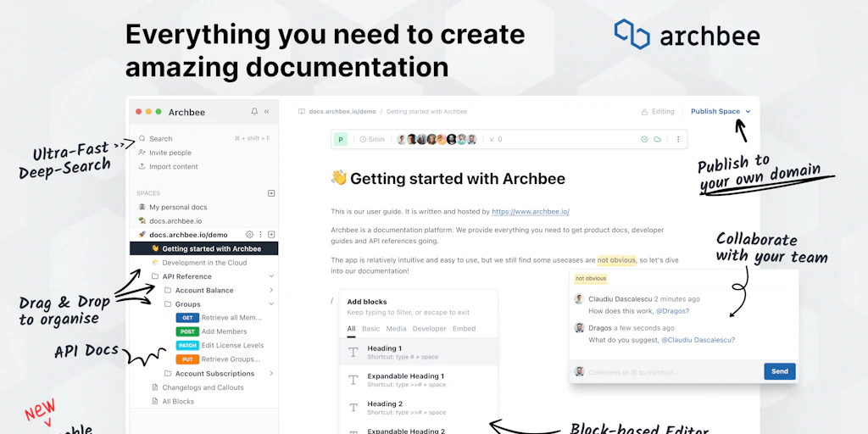868x434 pixels.
Task: Click the Invite people icon
Action: pos(142,153)
